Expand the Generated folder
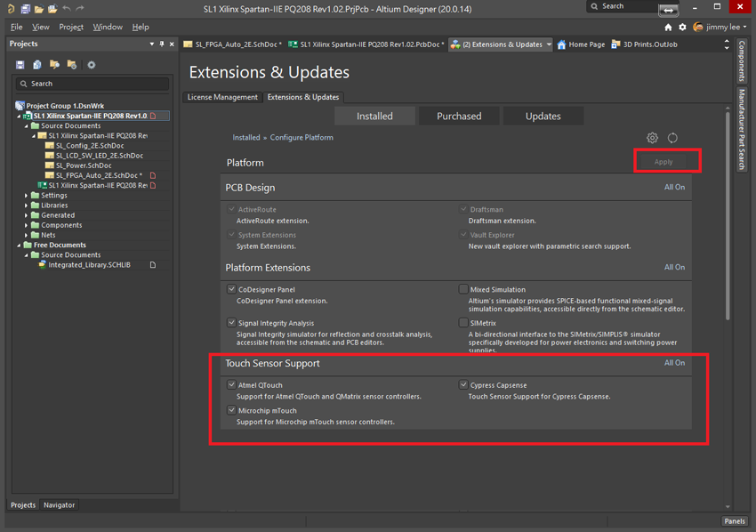 [27, 215]
